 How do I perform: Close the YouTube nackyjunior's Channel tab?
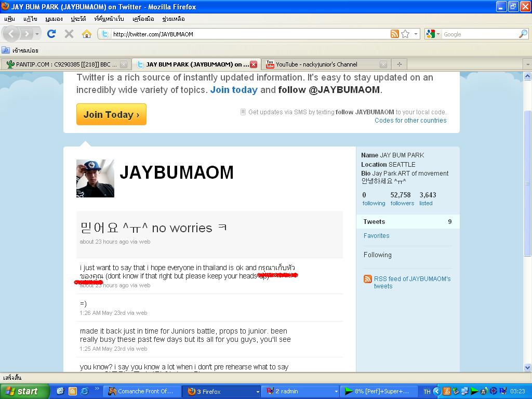pos(383,64)
